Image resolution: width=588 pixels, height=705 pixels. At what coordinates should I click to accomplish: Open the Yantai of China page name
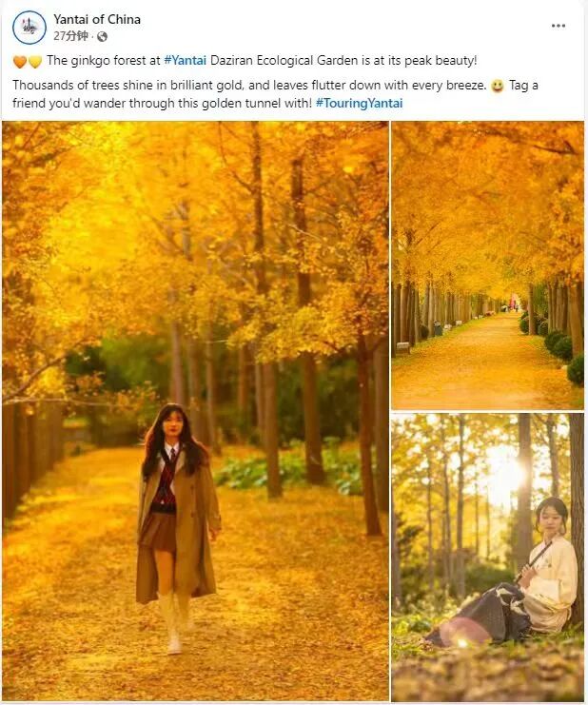coord(97,19)
